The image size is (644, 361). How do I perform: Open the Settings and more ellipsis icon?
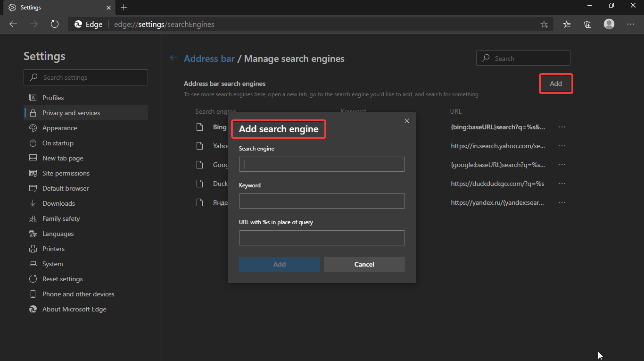point(630,24)
